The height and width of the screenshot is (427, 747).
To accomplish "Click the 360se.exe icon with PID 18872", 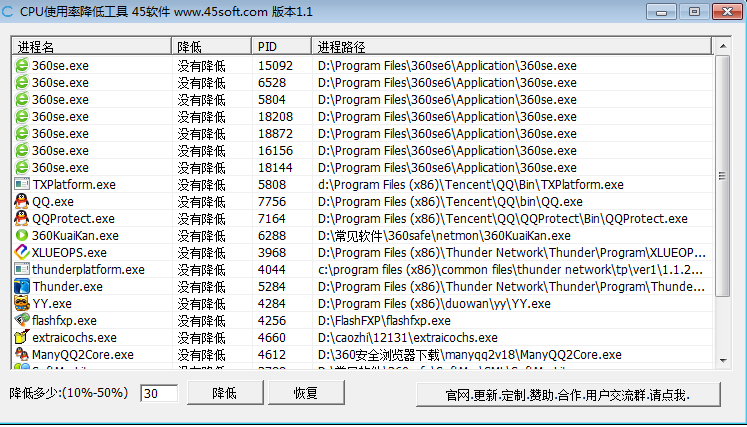I will pos(21,133).
